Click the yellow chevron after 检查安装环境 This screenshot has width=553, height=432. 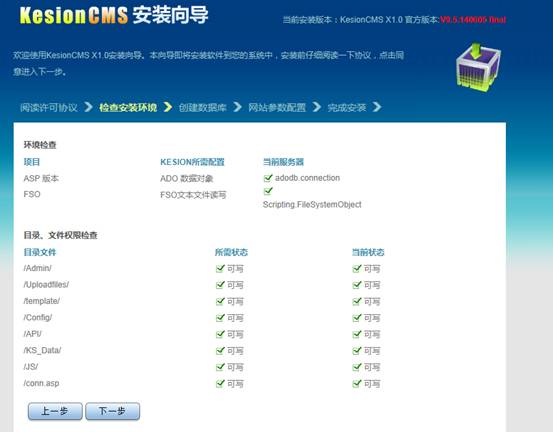tap(168, 107)
